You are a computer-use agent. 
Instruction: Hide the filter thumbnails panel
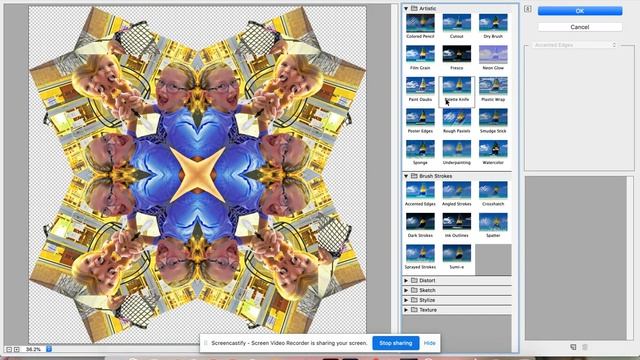(x=528, y=9)
